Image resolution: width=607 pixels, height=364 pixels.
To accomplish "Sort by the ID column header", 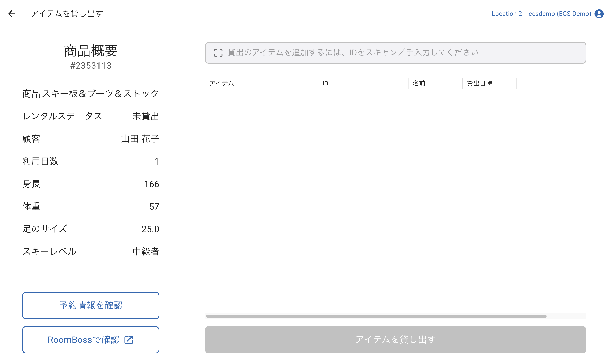I will pyautogui.click(x=325, y=83).
